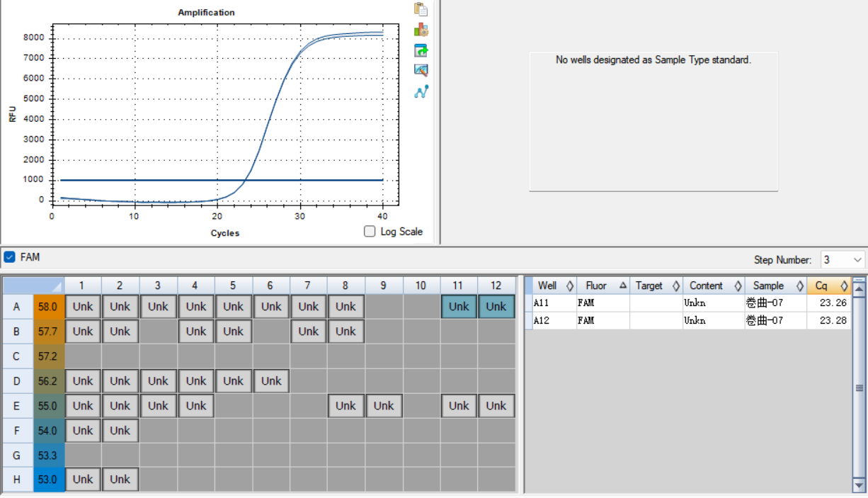Select well B5 Unk
Image resolution: width=868 pixels, height=498 pixels.
point(233,332)
